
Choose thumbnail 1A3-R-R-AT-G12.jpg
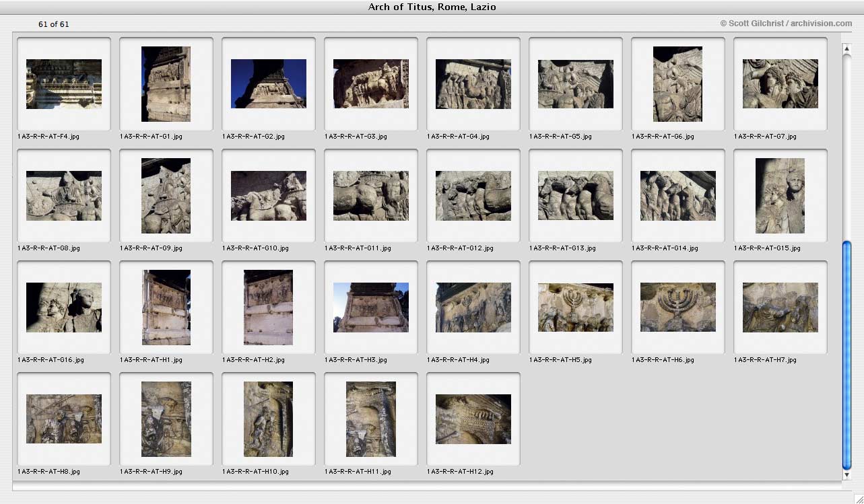click(x=473, y=196)
